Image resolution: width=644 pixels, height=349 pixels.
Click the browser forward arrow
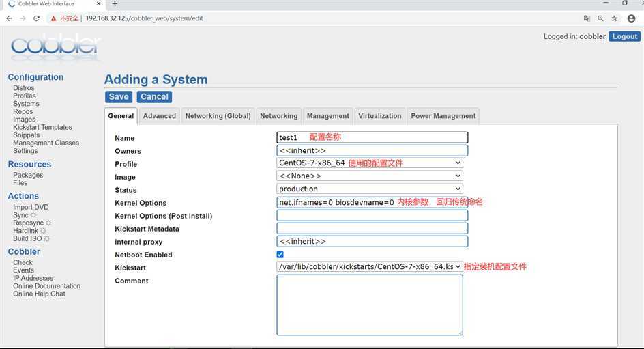pos(23,18)
